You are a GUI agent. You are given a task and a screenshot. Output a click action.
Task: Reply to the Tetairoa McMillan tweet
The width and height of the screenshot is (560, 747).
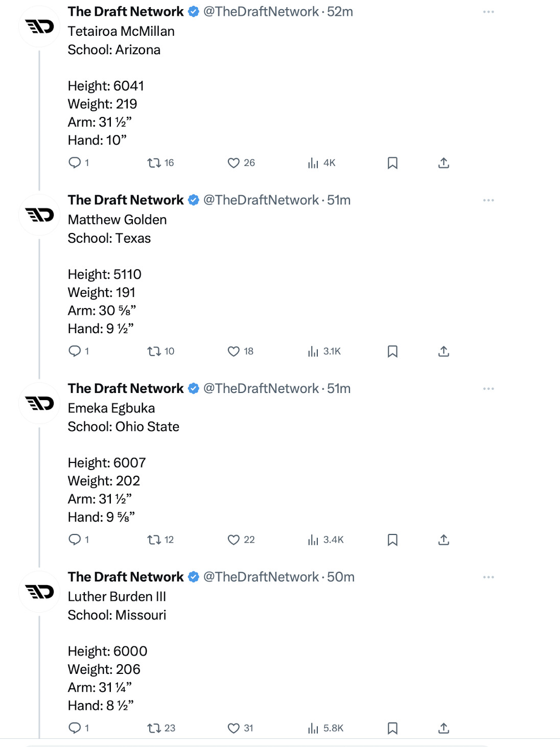75,163
